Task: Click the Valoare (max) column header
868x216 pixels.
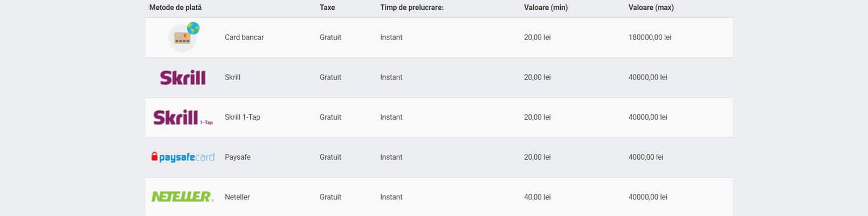Action: tap(651, 8)
